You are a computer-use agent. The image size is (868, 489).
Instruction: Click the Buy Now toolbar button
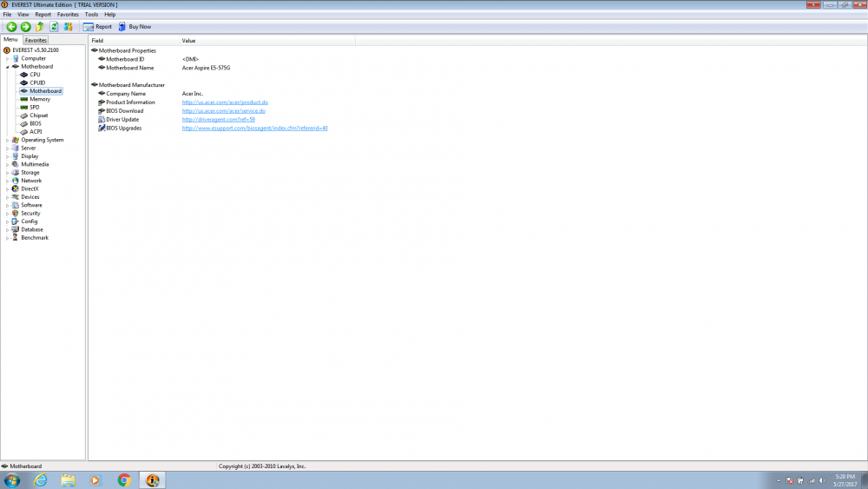135,27
